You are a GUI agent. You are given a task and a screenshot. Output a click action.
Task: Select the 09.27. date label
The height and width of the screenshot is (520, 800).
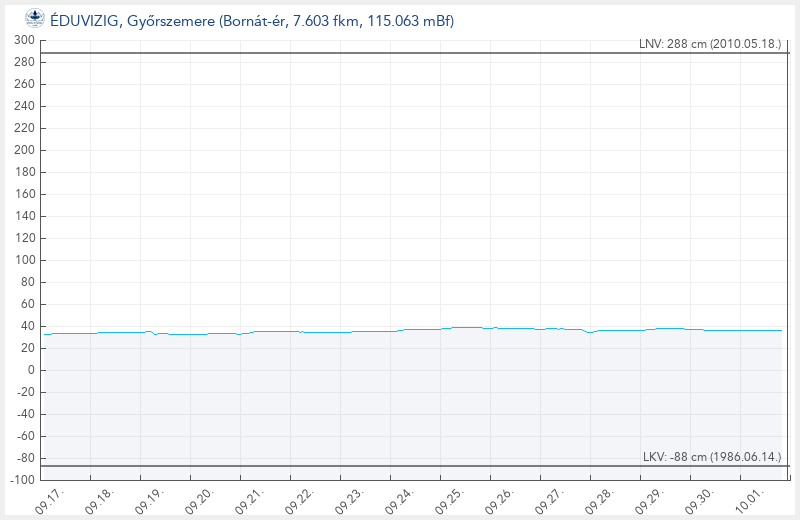coord(550,500)
